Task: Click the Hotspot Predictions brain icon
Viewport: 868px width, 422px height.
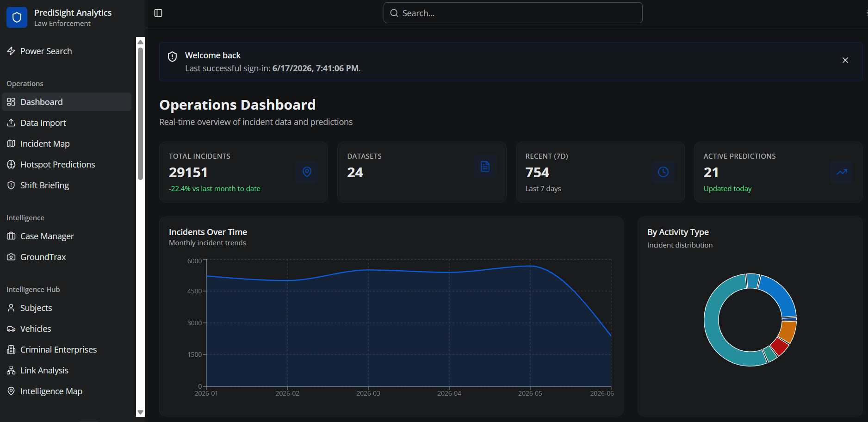Action: pos(11,164)
